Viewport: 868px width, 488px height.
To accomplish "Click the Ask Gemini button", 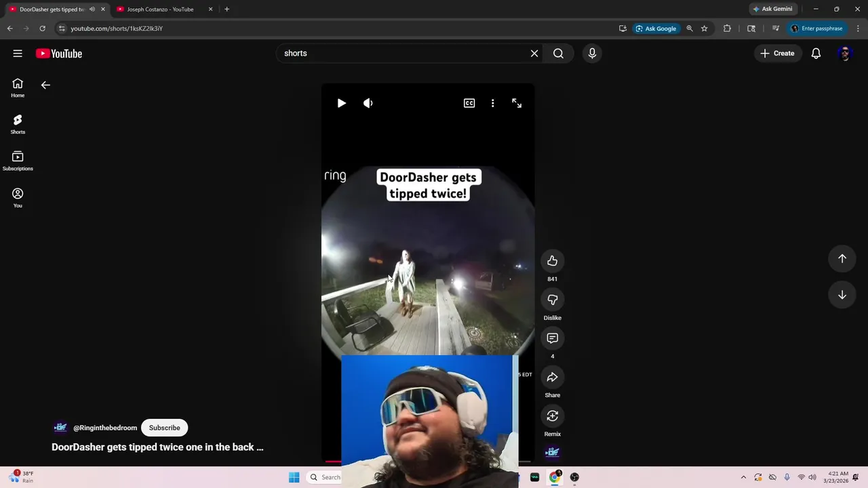I will coord(772,9).
